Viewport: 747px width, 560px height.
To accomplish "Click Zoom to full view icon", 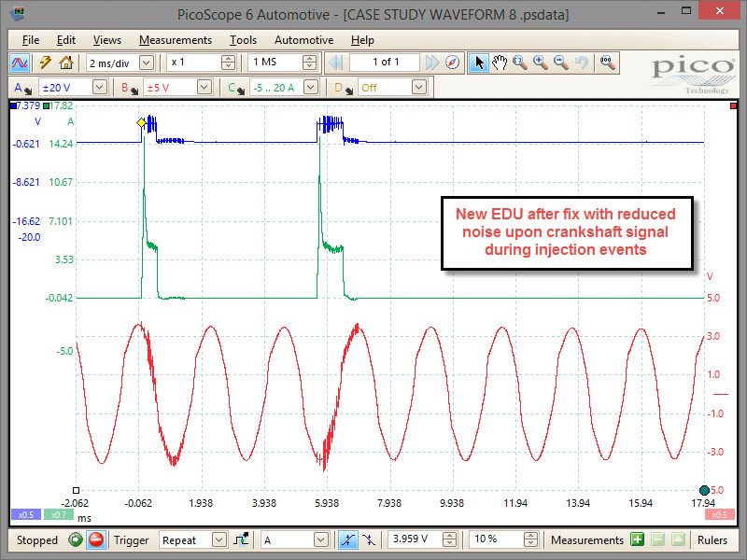I will pos(608,63).
